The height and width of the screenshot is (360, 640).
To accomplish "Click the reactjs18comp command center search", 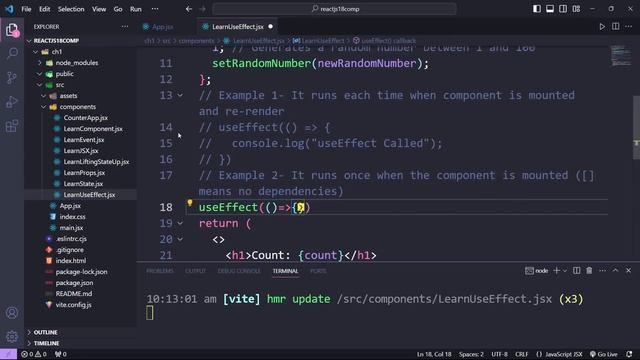I will tap(334, 9).
